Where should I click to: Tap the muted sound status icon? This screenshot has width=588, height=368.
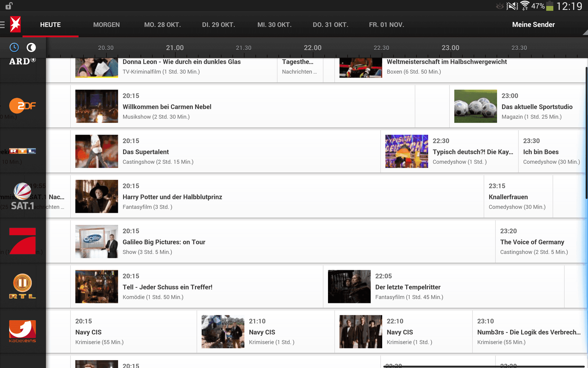pos(512,6)
